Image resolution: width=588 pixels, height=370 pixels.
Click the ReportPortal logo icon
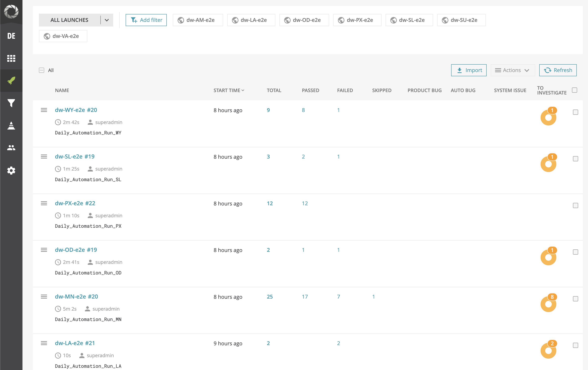(x=11, y=11)
